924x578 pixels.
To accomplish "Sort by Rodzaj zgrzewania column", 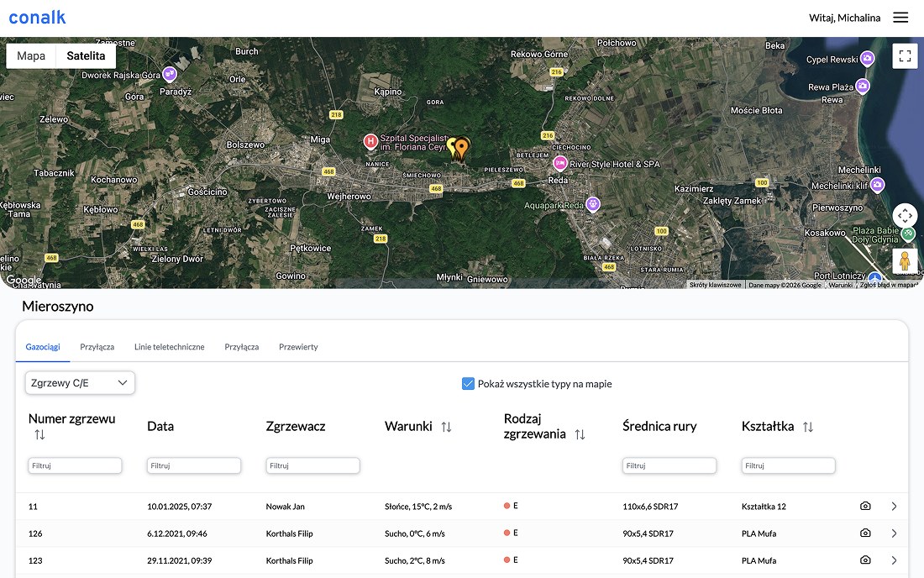I will pyautogui.click(x=580, y=435).
